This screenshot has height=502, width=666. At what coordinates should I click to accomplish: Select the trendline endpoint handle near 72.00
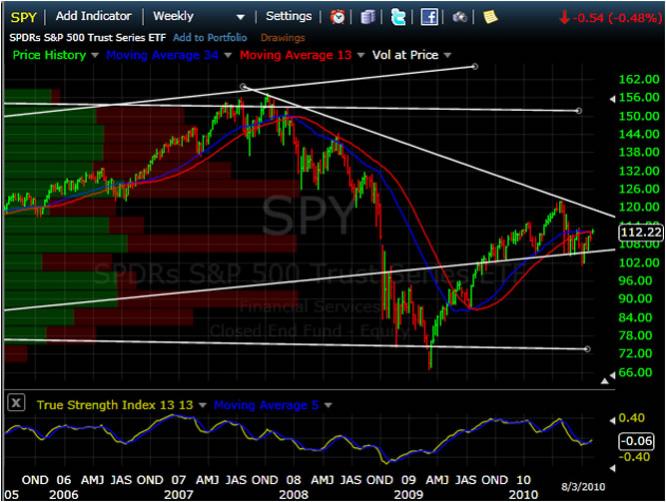click(587, 349)
